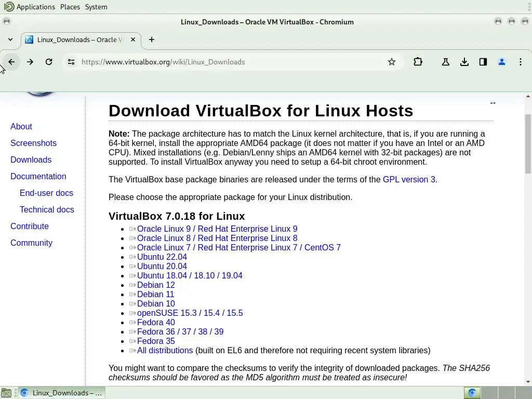Show downloads from the toolbar
The image size is (532, 399).
coord(464,62)
